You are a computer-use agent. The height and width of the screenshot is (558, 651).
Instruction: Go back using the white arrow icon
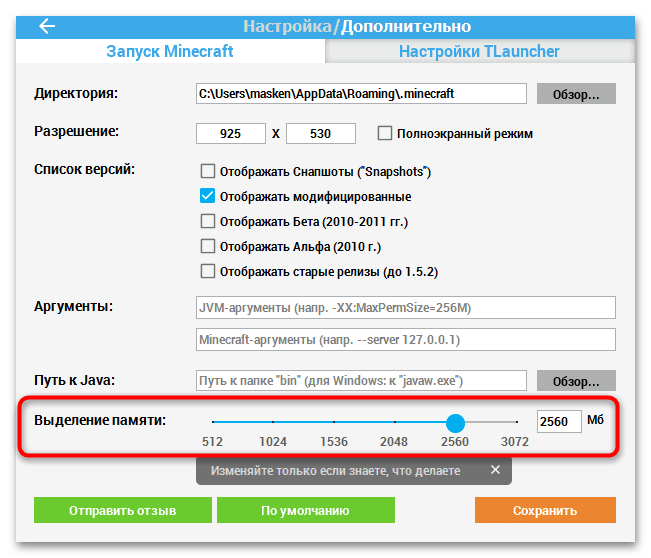point(47,26)
